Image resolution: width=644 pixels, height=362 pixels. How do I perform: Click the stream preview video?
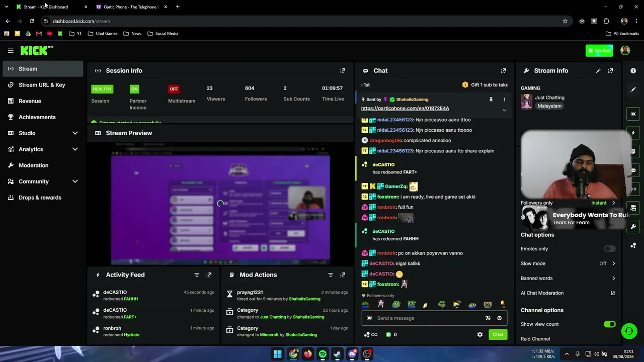220,204
